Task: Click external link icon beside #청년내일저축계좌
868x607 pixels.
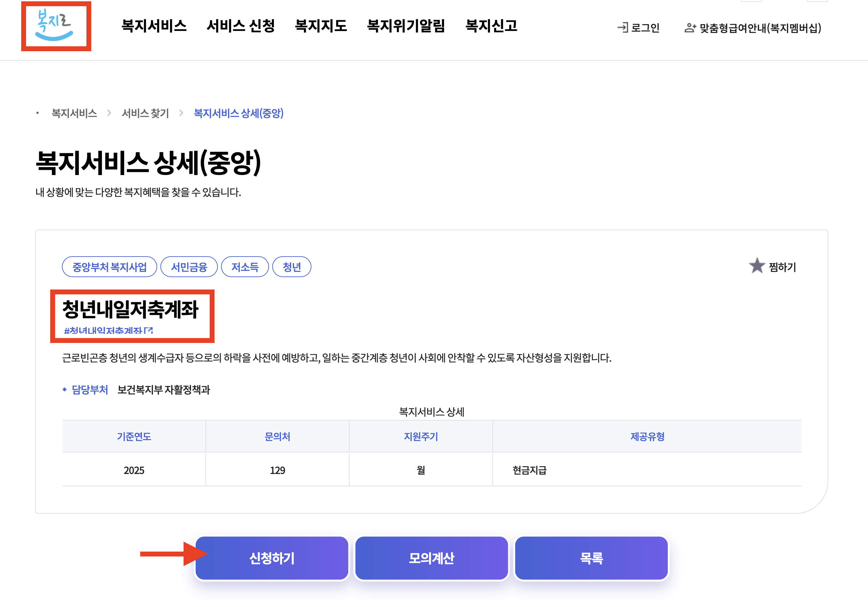Action: pyautogui.click(x=149, y=331)
